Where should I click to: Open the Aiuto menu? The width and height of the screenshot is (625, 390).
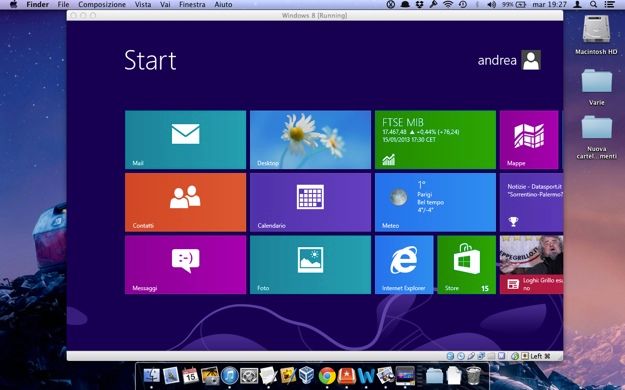pyautogui.click(x=223, y=4)
